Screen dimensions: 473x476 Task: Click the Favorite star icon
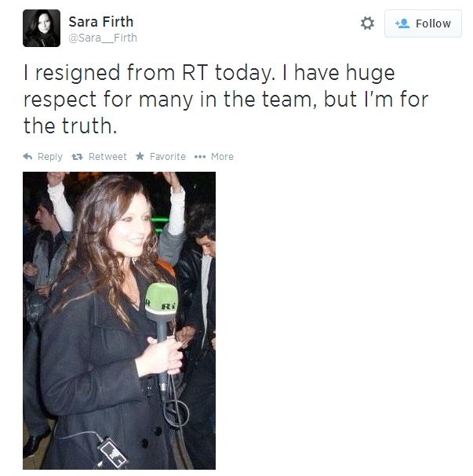(140, 156)
